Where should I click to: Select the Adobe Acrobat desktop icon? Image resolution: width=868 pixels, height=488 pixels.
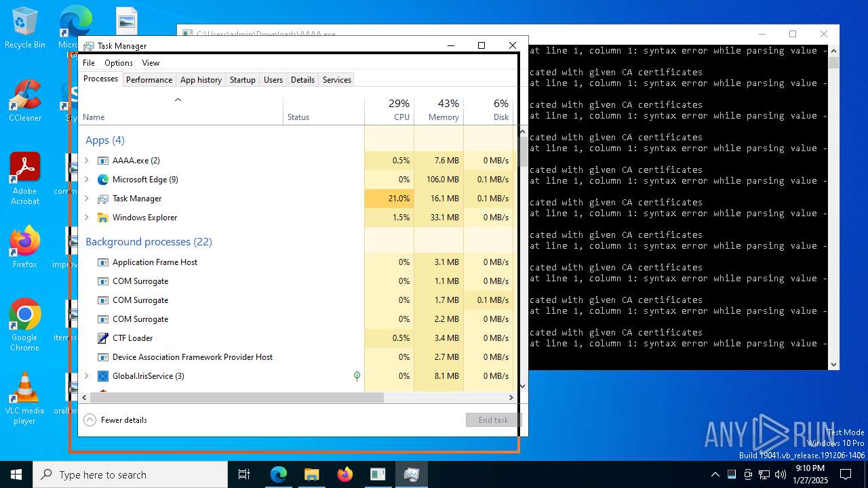click(24, 179)
